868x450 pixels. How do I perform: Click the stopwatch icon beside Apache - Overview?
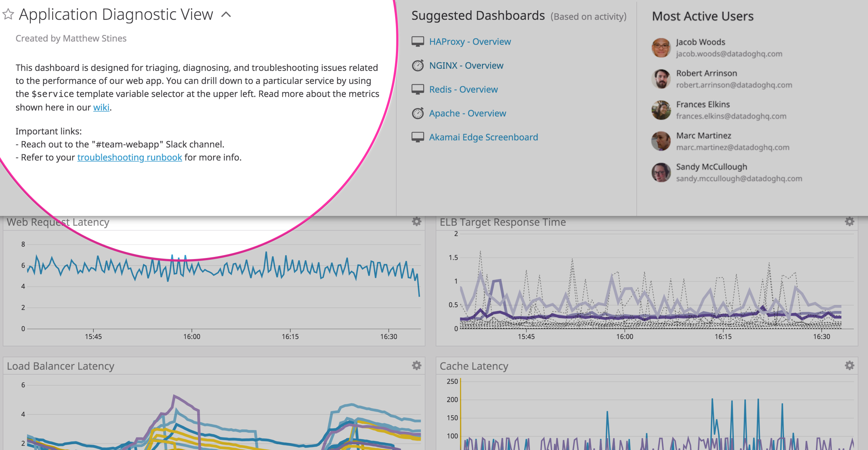pyautogui.click(x=418, y=113)
